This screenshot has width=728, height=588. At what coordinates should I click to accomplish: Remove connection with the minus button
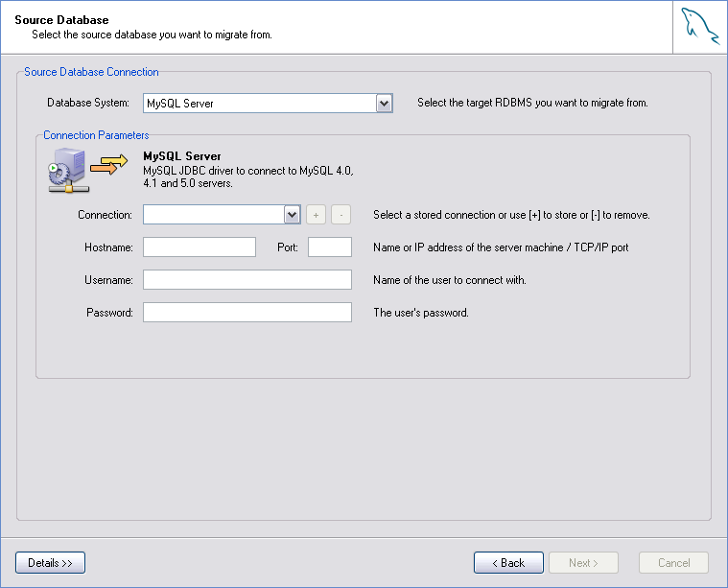click(x=341, y=215)
